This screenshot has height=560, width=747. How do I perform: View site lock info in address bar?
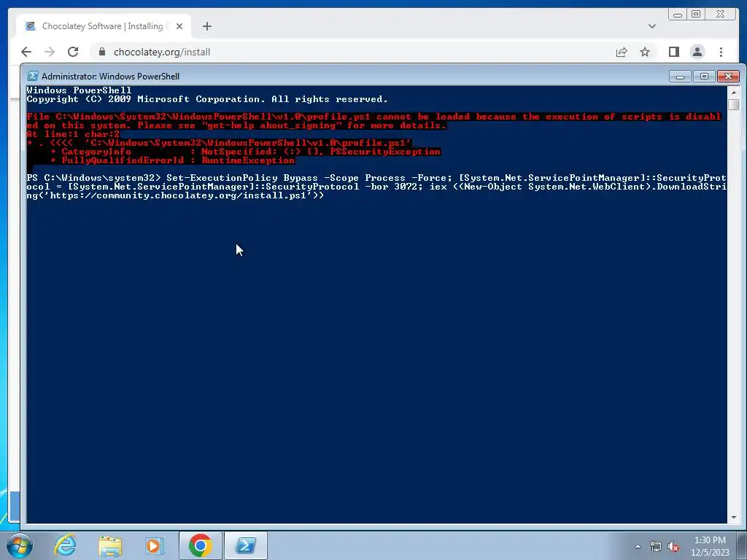pyautogui.click(x=102, y=52)
